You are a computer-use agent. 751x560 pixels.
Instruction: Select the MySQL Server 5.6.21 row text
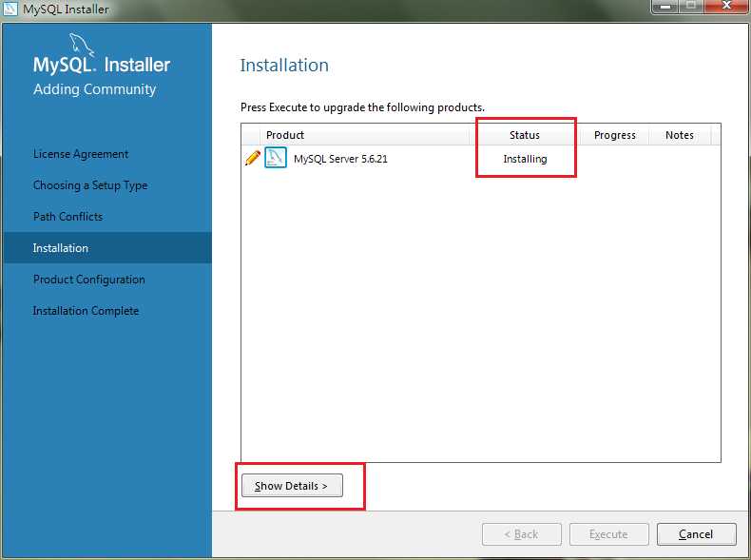340,159
